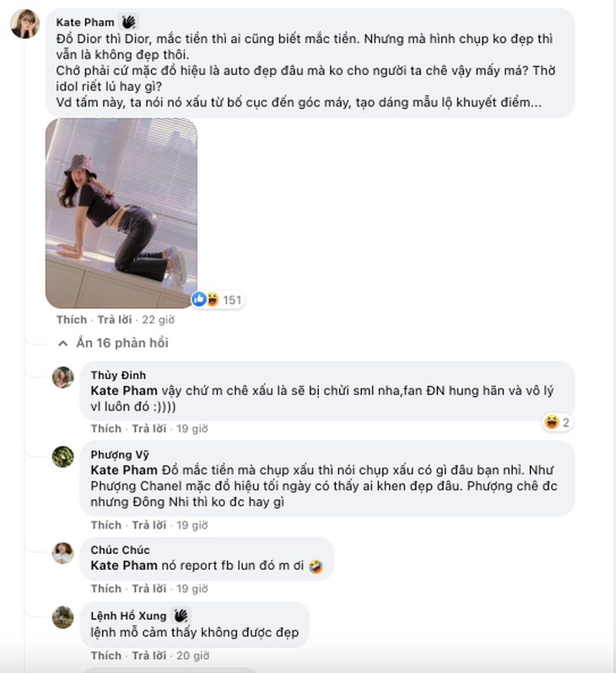Reply to Phượng Vỹ's comment
The height and width of the screenshot is (673, 616).
(149, 525)
